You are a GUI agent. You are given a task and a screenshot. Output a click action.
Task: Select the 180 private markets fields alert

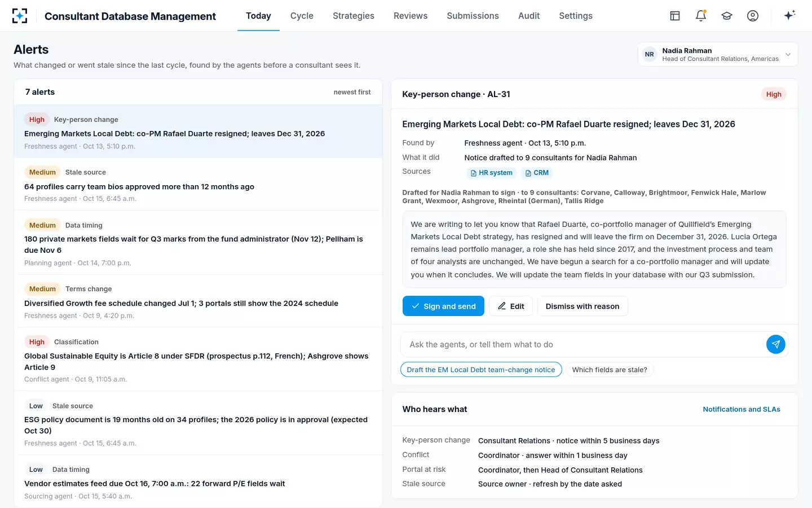tap(198, 243)
